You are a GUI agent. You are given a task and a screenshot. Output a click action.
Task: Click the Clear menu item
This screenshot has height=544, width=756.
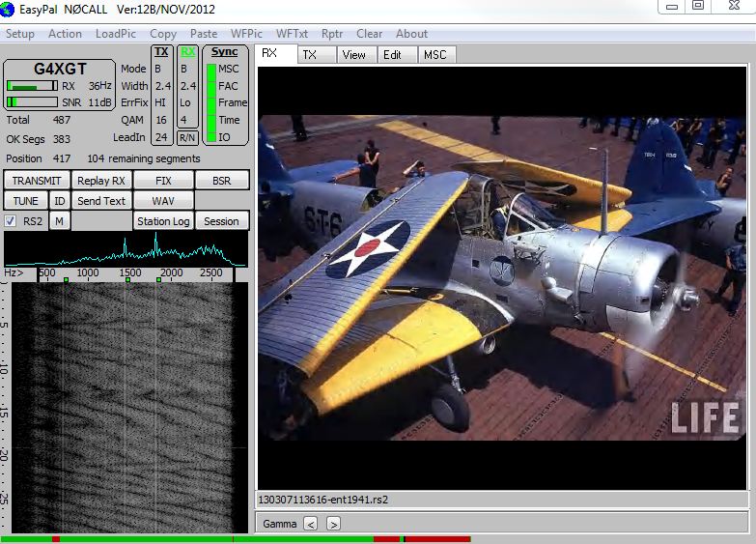tap(369, 34)
